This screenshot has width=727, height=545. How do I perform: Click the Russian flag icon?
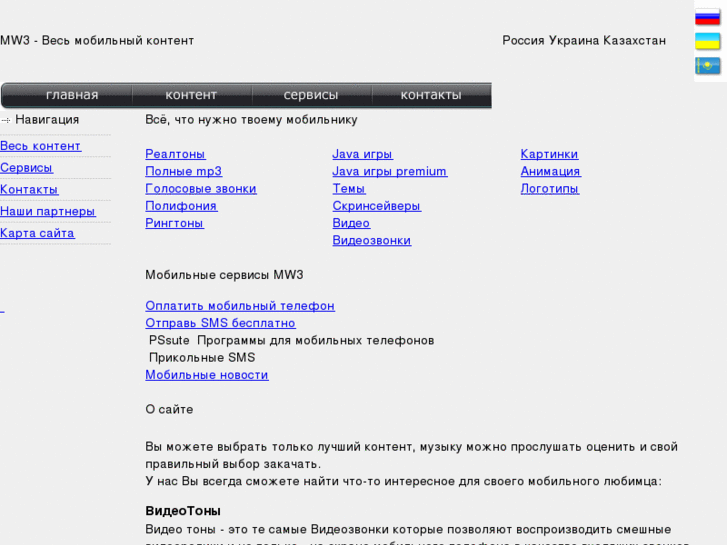click(x=708, y=18)
